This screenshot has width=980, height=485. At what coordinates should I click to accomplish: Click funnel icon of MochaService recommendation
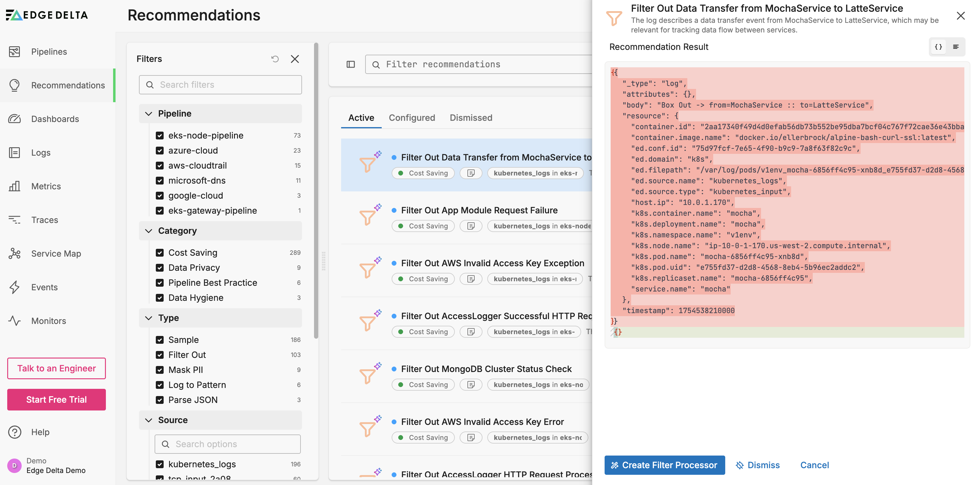367,165
